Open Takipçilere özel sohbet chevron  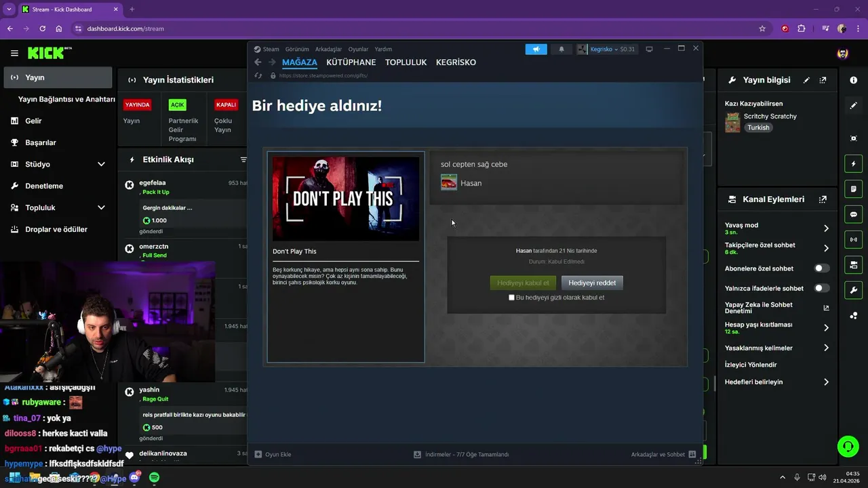[826, 248]
